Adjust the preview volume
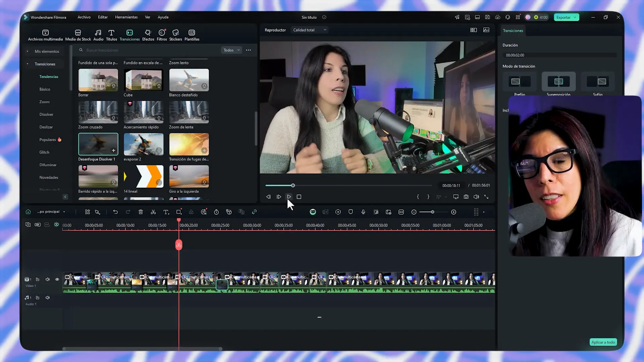The image size is (644, 362). (x=476, y=197)
